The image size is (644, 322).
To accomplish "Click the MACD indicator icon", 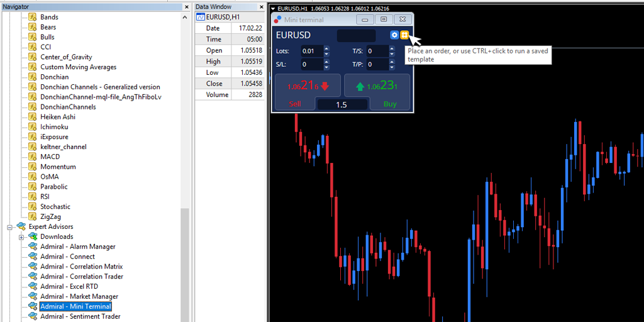I will tap(33, 157).
